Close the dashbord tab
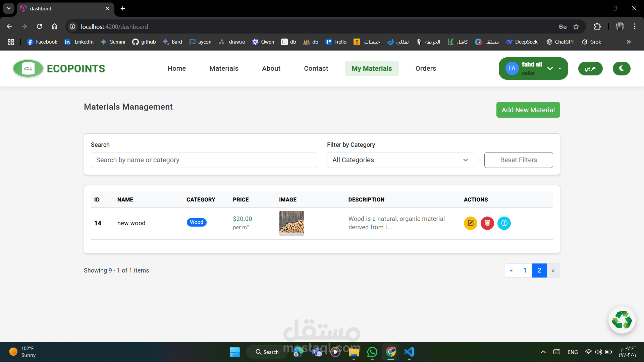 click(107, 8)
